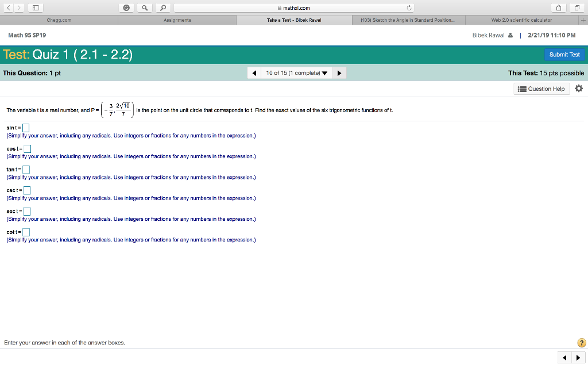Click the mathxl.com address bar
Screen dimensions: 588x368
coord(294,7)
